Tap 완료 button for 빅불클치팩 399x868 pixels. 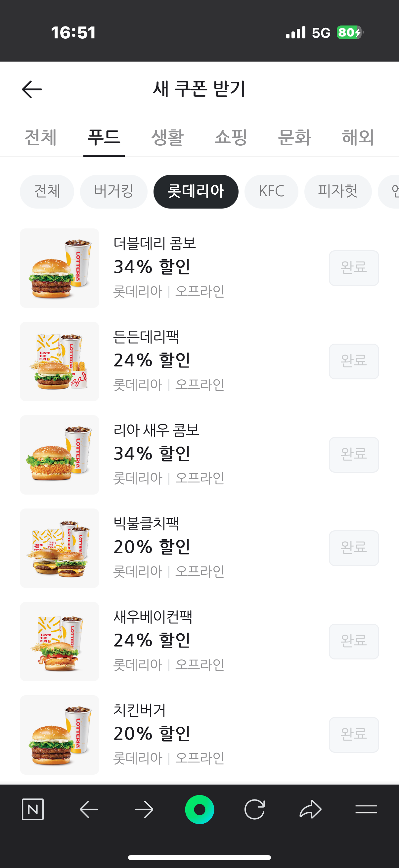(x=354, y=548)
